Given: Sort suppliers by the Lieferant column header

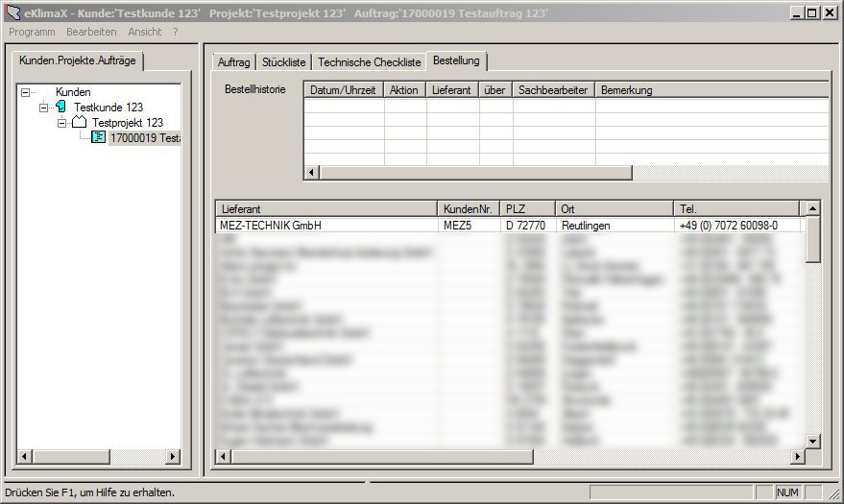Looking at the screenshot, I should click(x=326, y=208).
